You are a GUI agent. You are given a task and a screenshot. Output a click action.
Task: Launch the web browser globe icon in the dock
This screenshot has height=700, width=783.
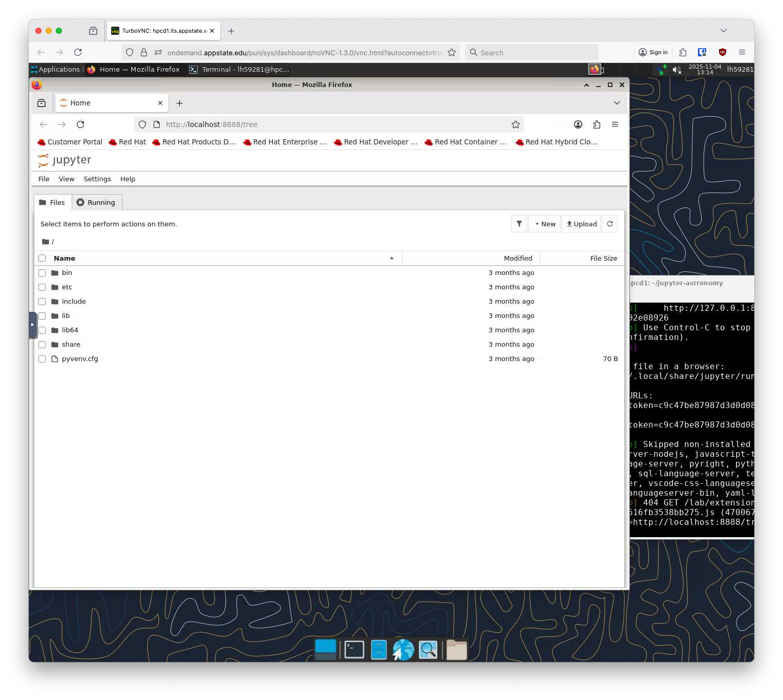[x=403, y=649]
